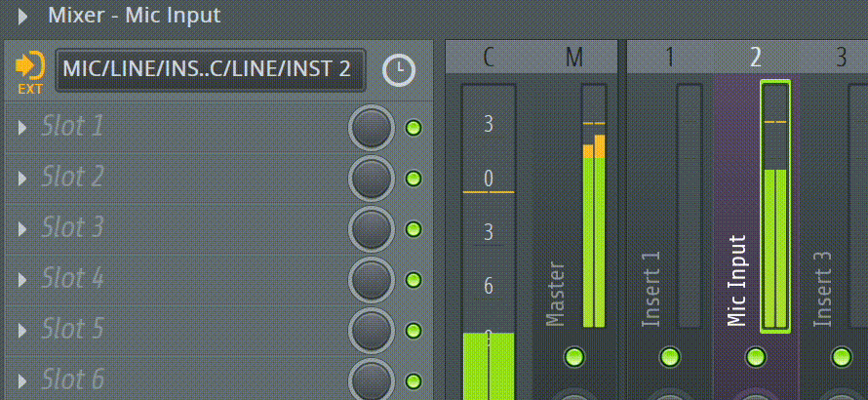Image resolution: width=868 pixels, height=400 pixels.
Task: Mute the Mic Input track green LED
Action: point(756,356)
